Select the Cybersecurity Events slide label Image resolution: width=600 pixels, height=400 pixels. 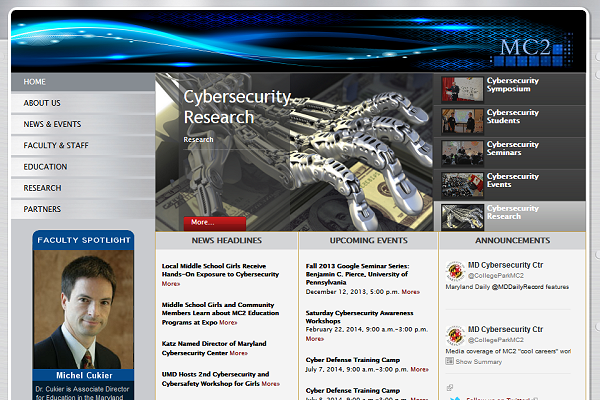tap(513, 180)
